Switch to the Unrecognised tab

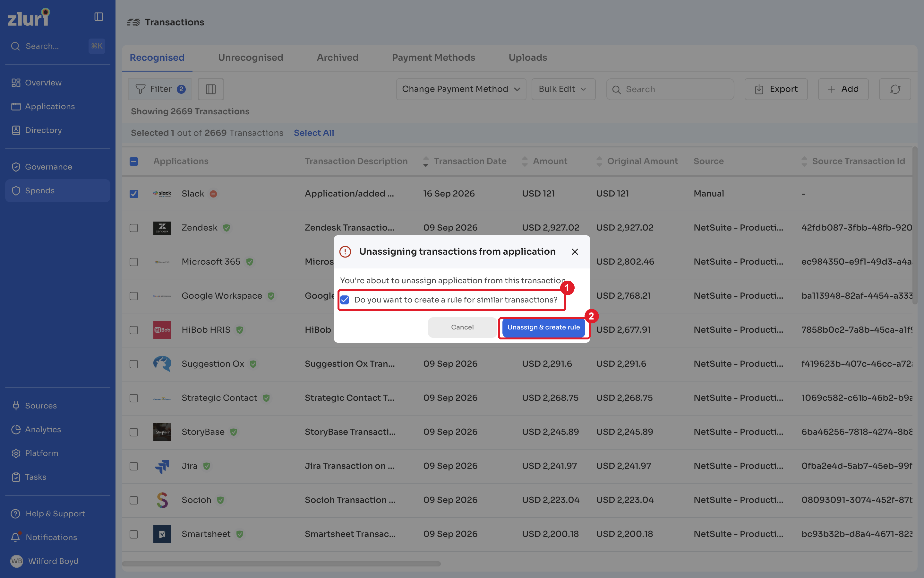point(251,57)
